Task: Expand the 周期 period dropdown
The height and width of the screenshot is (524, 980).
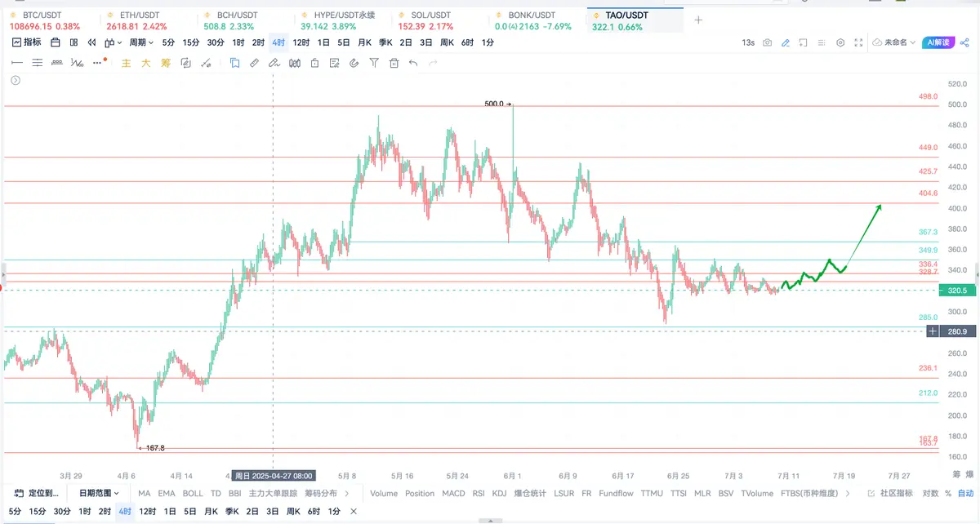Action: pos(141,42)
